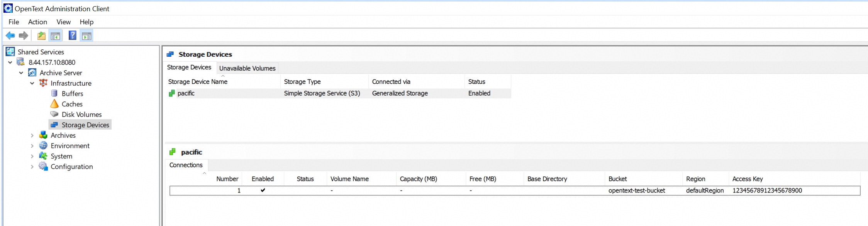Click the Enabled status cell for pacific
This screenshot has width=868, height=226.
coord(479,93)
